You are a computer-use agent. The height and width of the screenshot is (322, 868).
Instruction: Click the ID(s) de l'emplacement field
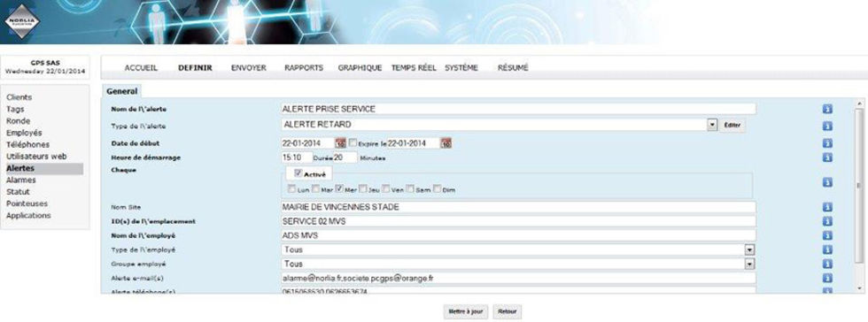click(x=518, y=221)
